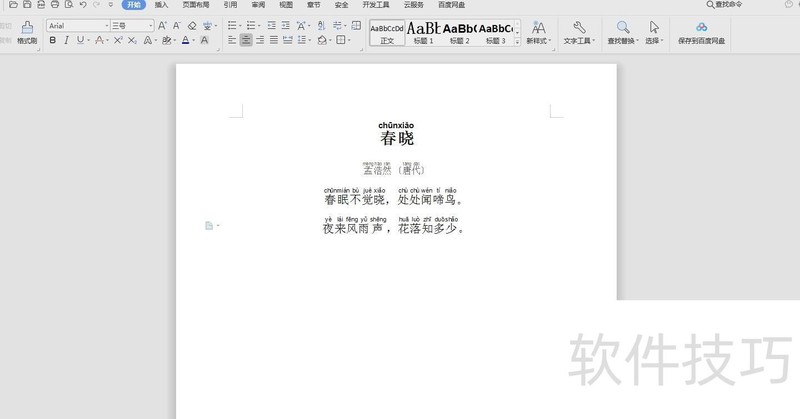The image size is (800, 419).
Task: Open the quick access customize dropdown
Action: 111,5
